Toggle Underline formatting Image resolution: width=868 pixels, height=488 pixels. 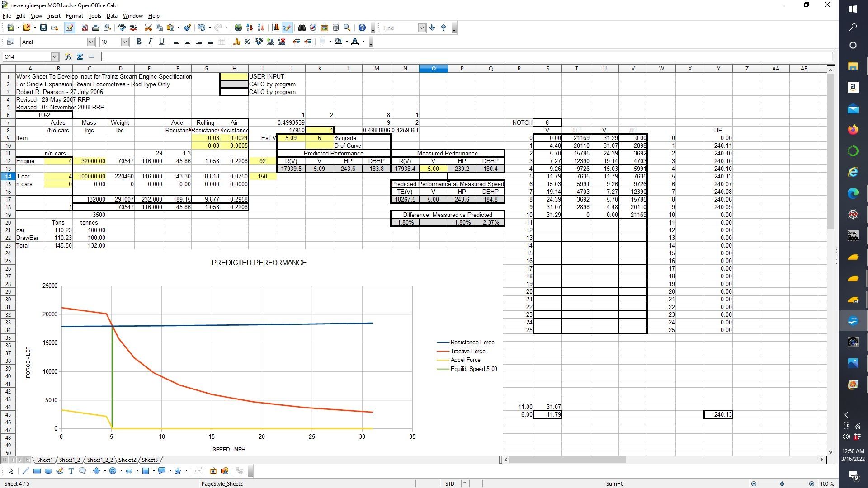[x=161, y=42]
